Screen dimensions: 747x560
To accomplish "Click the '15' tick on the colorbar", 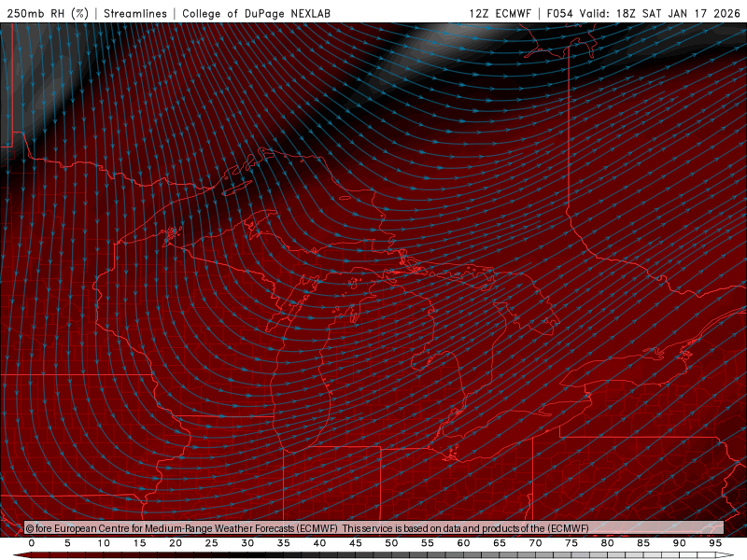I will tap(139, 543).
